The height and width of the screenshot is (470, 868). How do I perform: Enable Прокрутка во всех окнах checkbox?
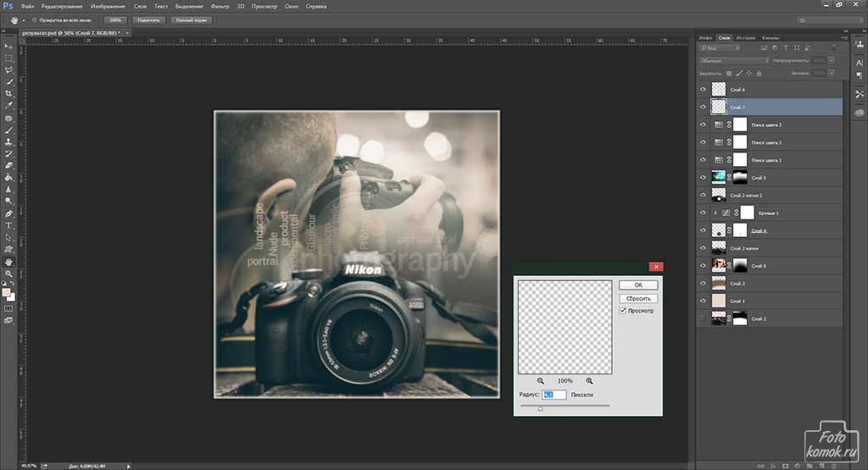(34, 20)
